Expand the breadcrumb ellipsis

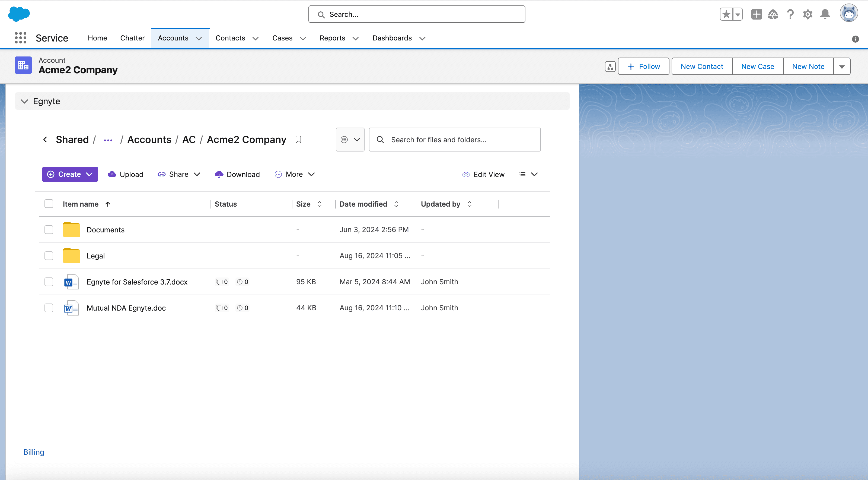pos(108,140)
